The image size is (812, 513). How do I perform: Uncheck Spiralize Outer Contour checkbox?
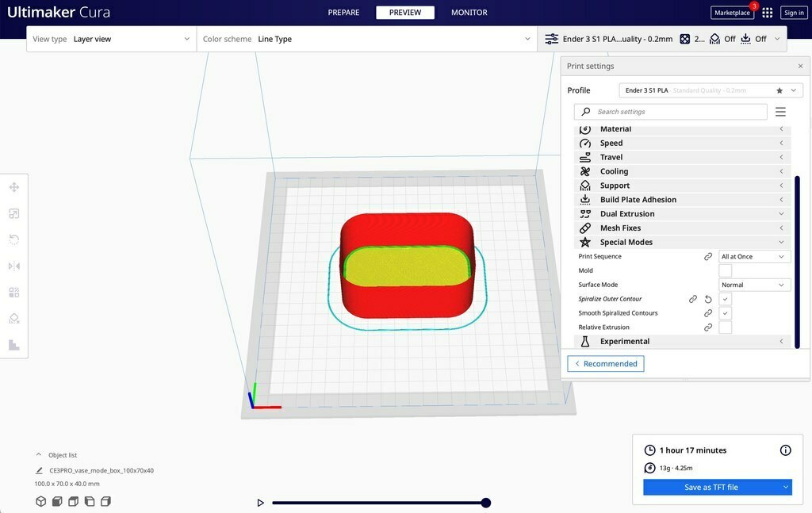coord(725,299)
